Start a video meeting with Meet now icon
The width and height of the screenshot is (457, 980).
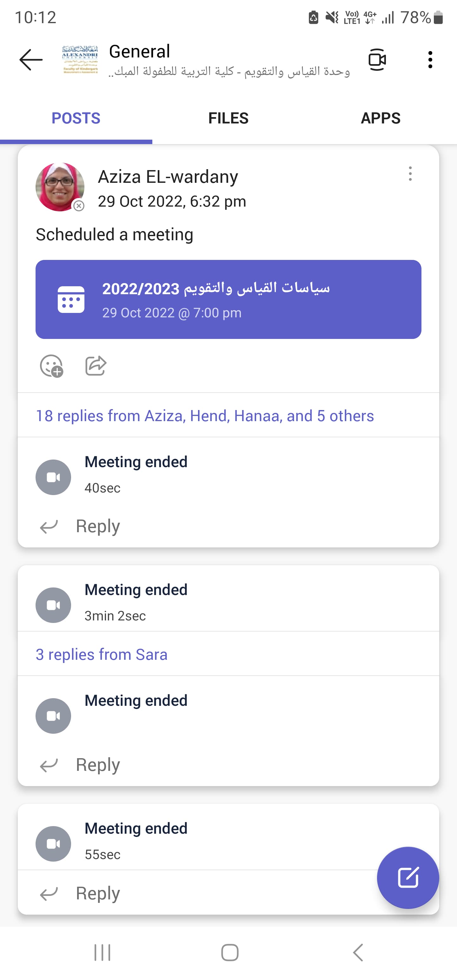point(377,60)
